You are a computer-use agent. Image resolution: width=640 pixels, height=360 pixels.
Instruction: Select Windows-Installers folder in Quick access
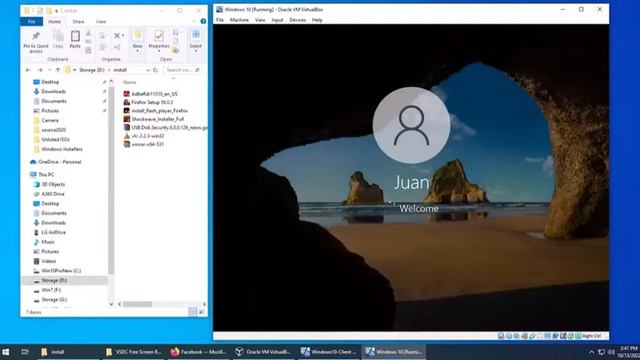pyautogui.click(x=58, y=149)
